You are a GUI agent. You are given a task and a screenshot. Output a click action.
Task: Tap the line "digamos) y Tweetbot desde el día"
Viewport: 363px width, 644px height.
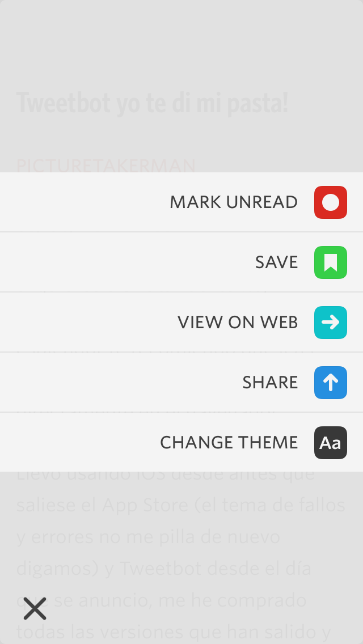[163, 568]
